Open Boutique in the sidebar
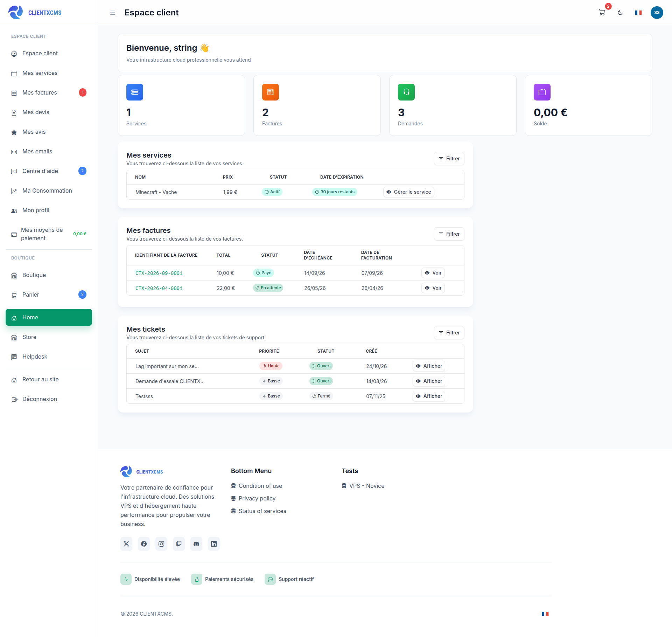672x637 pixels. (x=49, y=275)
